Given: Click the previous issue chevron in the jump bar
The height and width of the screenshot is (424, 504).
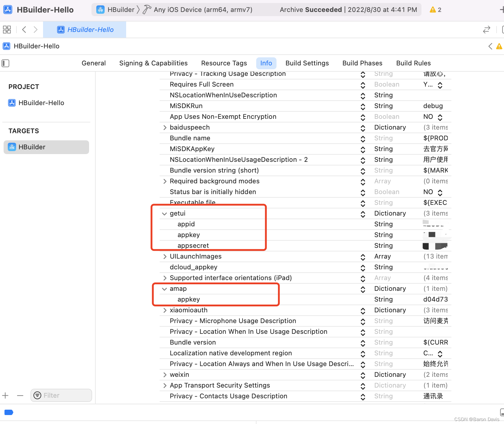Looking at the screenshot, I should click(x=490, y=46).
